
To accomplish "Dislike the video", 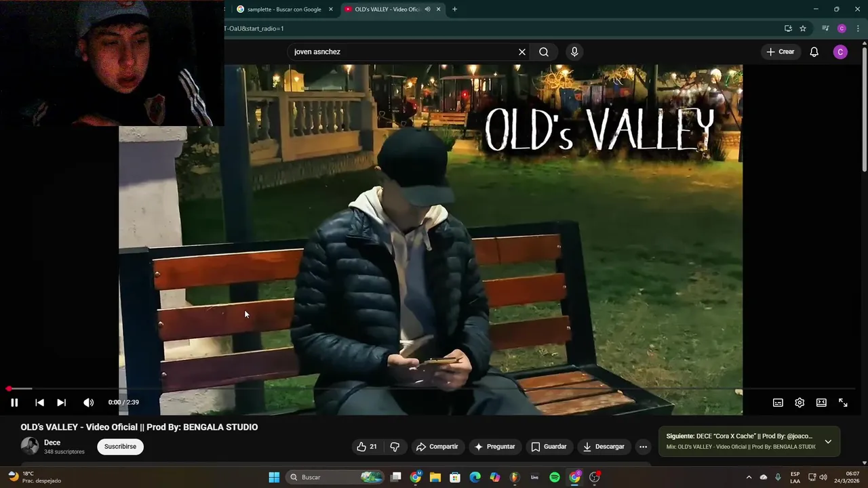I will pyautogui.click(x=395, y=447).
